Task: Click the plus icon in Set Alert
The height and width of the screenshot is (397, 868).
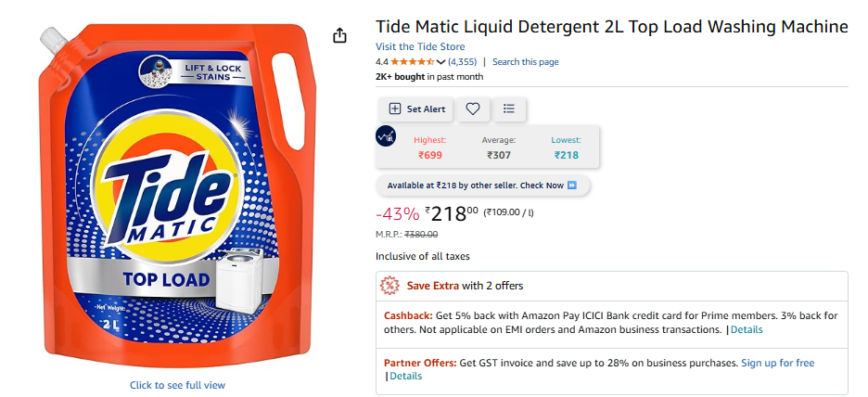Action: [x=394, y=109]
